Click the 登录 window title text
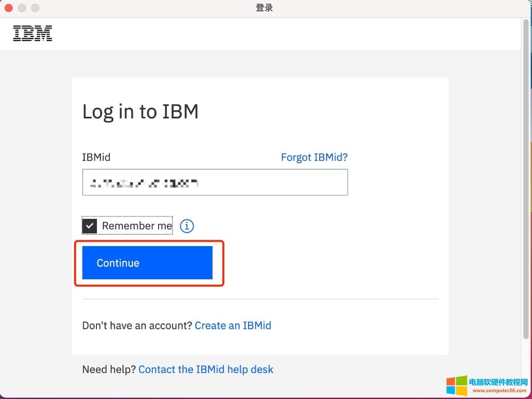 pos(264,8)
